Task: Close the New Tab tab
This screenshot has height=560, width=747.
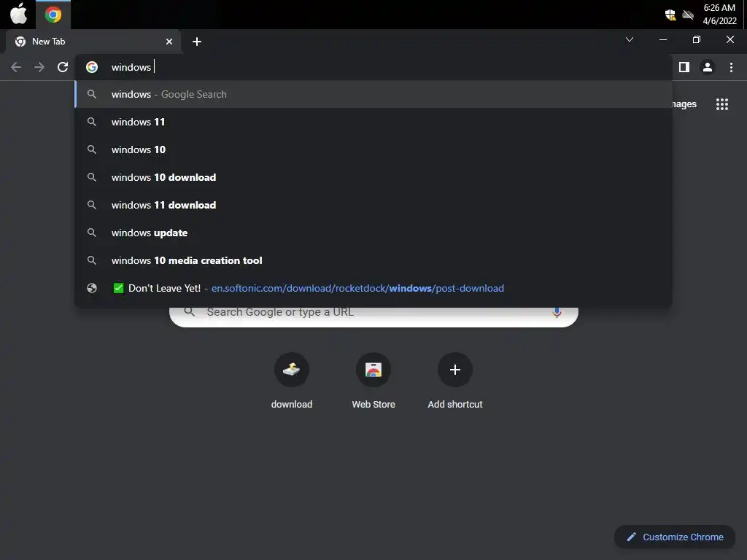Action: pyautogui.click(x=169, y=42)
